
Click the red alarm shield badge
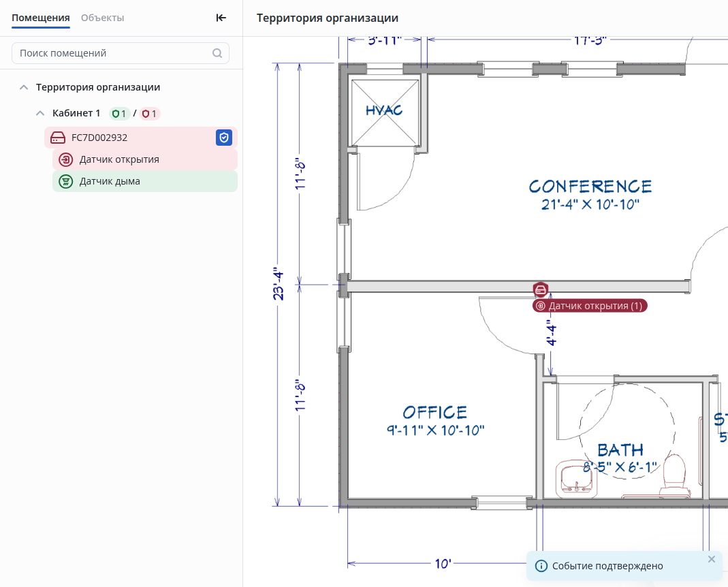149,114
